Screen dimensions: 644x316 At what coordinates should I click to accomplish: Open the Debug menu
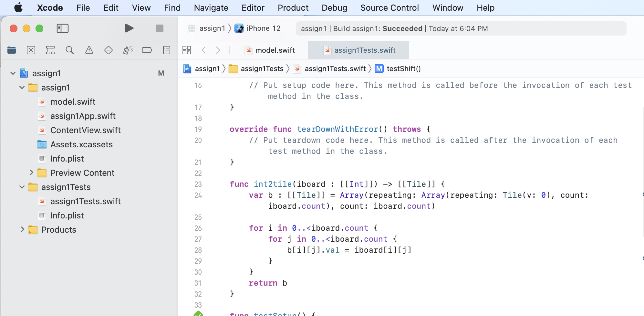click(x=334, y=8)
